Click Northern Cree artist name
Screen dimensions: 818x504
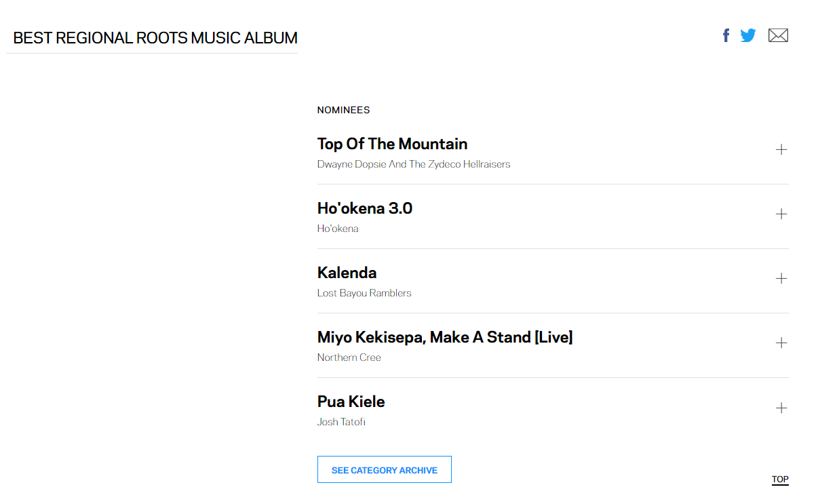click(349, 357)
